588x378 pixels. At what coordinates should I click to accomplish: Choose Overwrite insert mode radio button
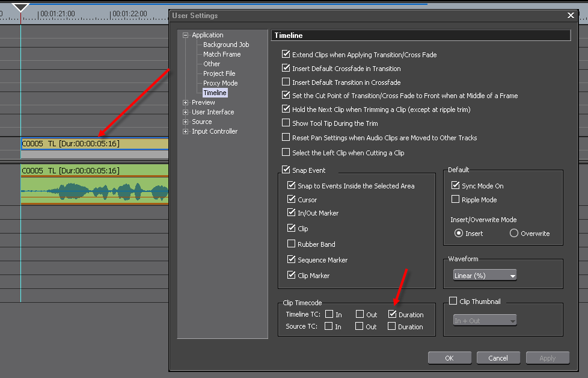point(514,234)
